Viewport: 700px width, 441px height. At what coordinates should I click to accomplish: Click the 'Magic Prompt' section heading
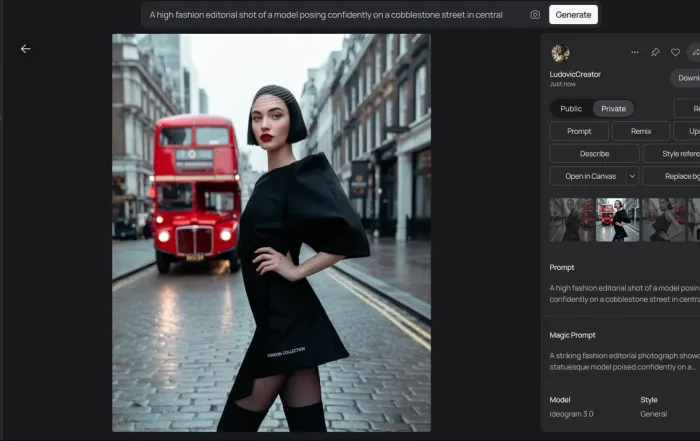(572, 335)
